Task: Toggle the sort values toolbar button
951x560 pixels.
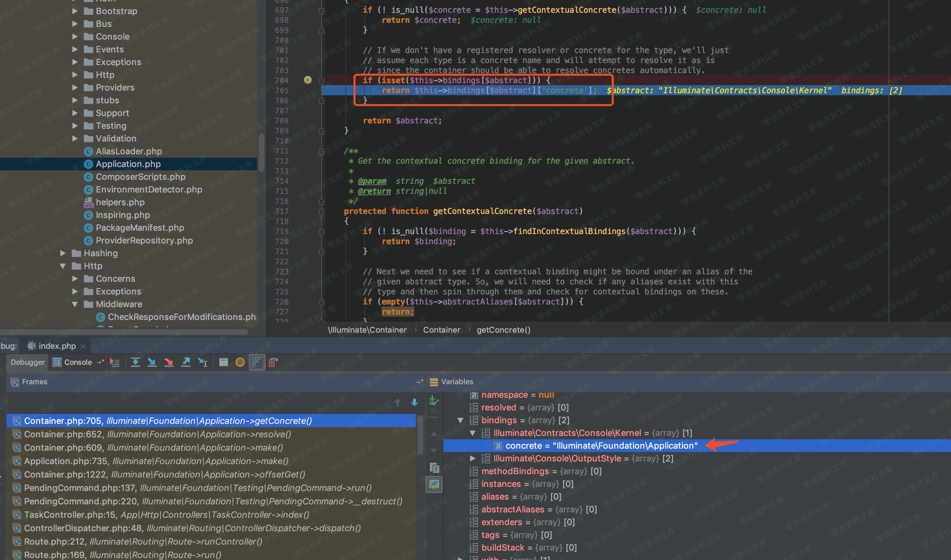Action: pyautogui.click(x=257, y=362)
